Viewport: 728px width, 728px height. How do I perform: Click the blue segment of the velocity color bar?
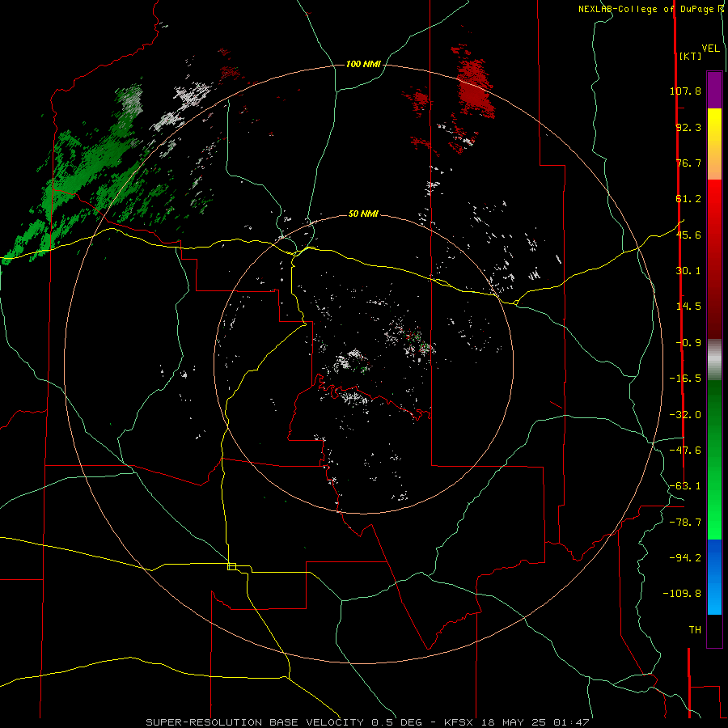(x=714, y=577)
